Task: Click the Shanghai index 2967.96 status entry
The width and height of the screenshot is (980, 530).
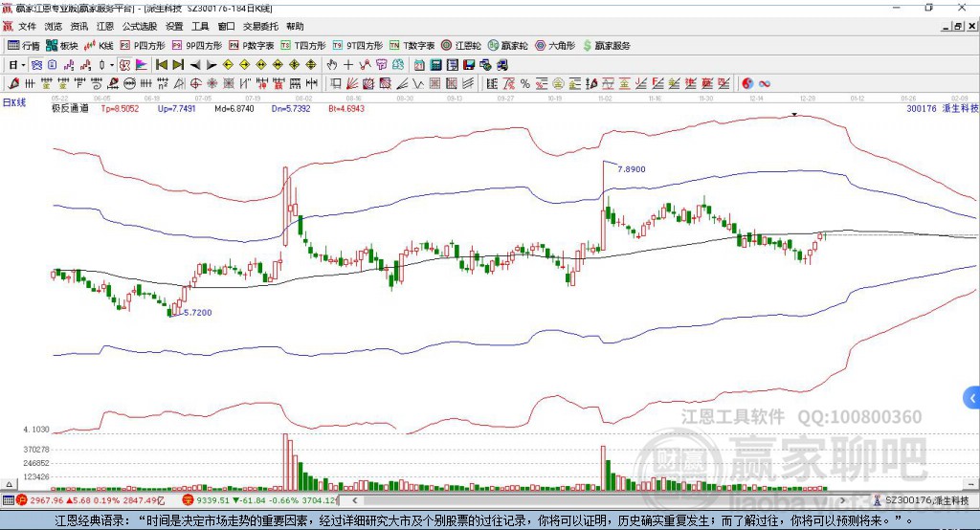Action: (x=90, y=500)
